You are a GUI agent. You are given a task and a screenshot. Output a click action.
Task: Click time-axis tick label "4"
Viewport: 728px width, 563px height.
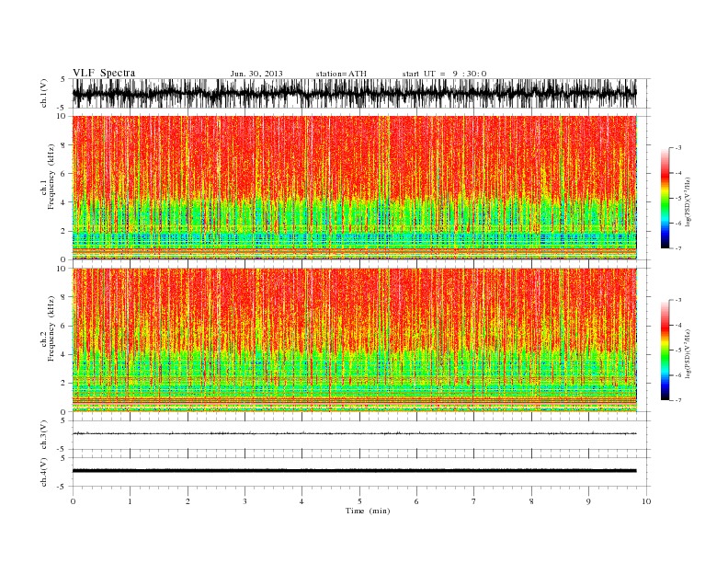(301, 501)
